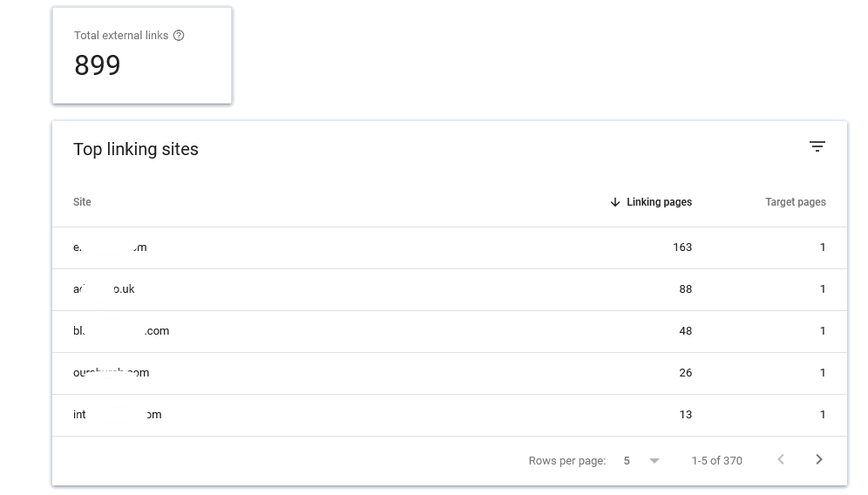
Task: Open the top site row with 163 linking pages
Action: tap(450, 248)
